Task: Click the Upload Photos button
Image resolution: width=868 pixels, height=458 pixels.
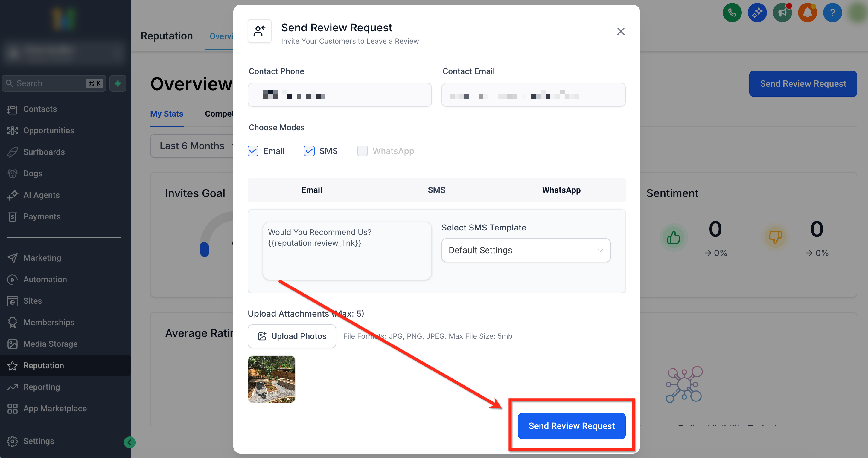Action: click(292, 336)
